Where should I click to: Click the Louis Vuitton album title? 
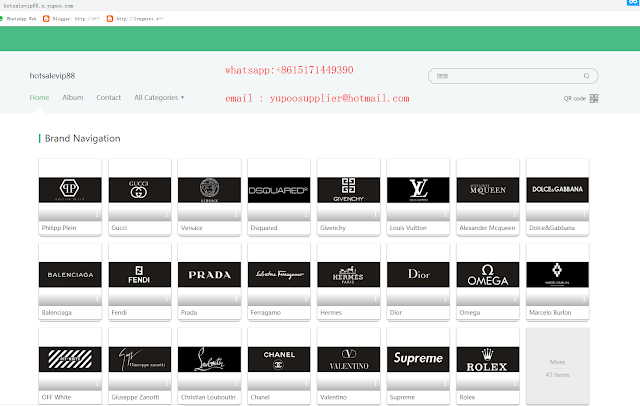[x=408, y=228]
